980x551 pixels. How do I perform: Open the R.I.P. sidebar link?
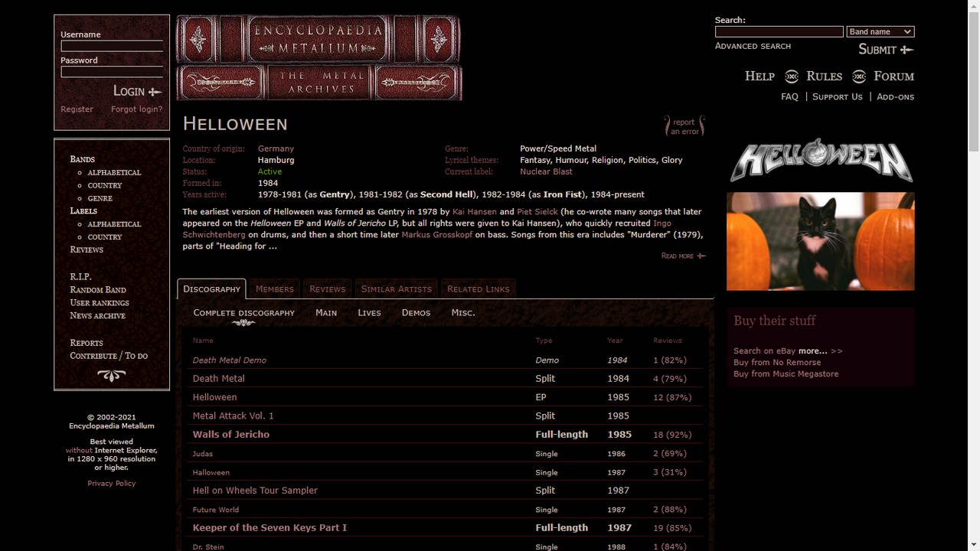80,277
